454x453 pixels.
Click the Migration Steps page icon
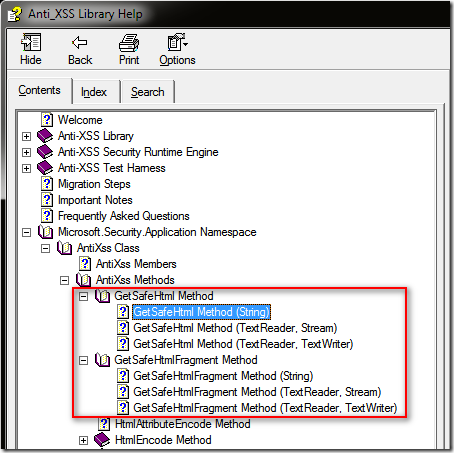(x=47, y=184)
